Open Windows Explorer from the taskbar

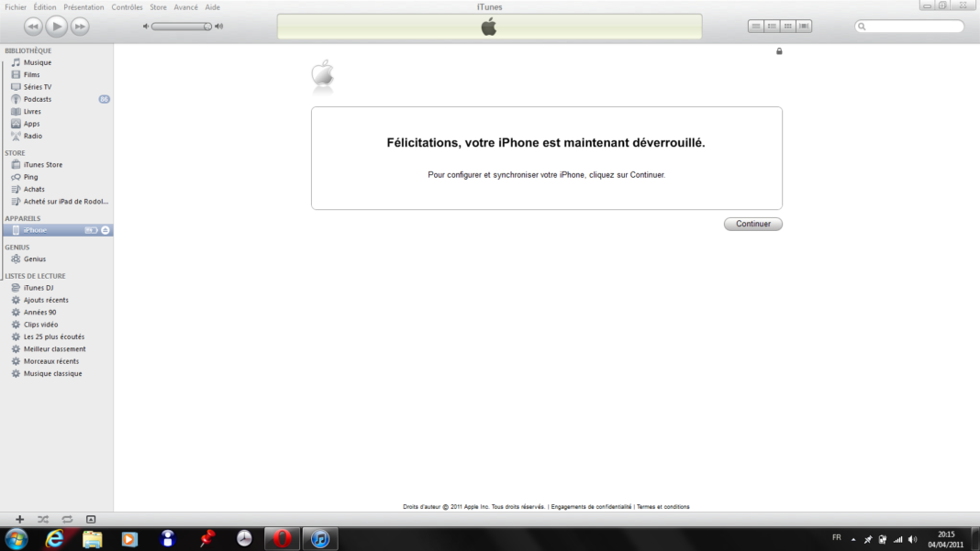click(92, 538)
